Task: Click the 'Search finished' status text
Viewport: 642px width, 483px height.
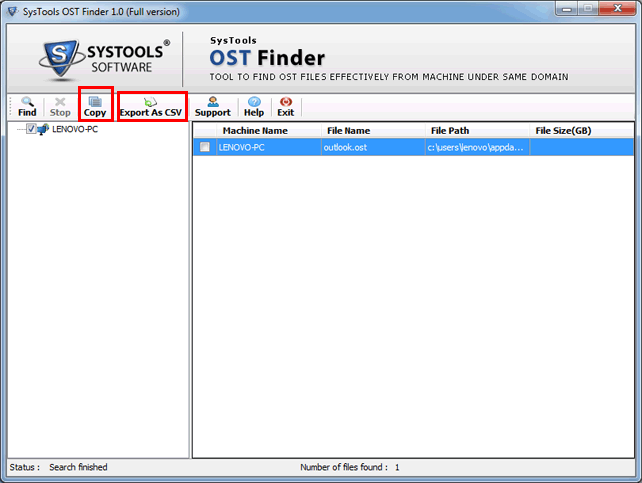Action: coord(78,467)
